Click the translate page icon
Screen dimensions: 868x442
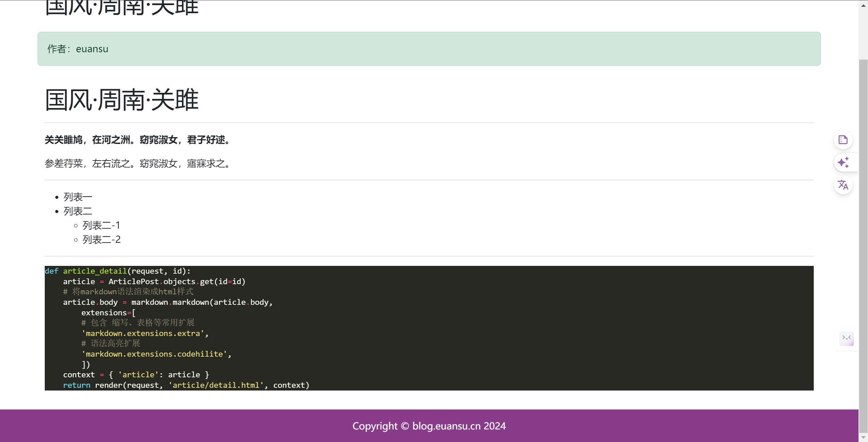[x=843, y=185]
